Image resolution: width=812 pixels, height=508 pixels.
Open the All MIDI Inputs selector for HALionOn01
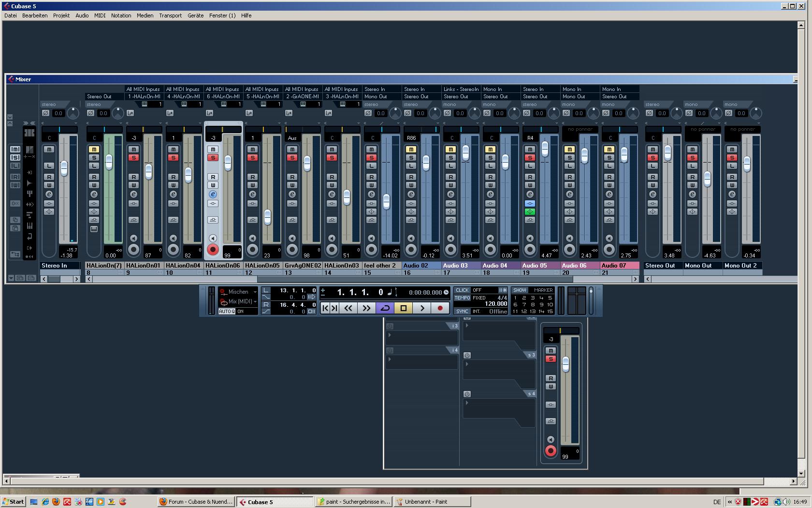tap(144, 90)
